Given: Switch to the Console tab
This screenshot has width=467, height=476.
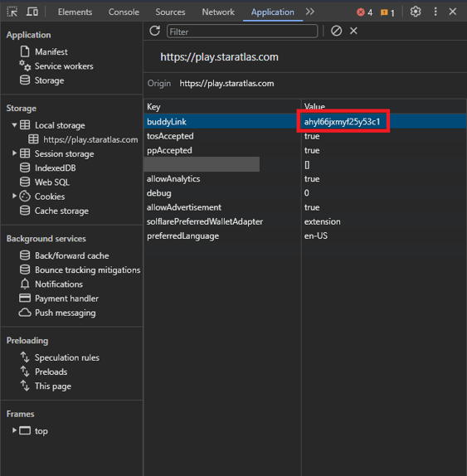Looking at the screenshot, I should (124, 12).
